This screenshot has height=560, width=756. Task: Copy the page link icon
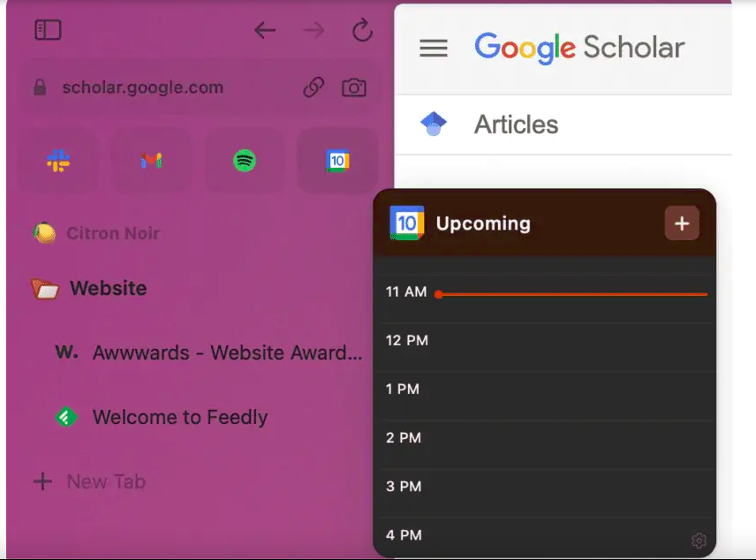(x=314, y=87)
